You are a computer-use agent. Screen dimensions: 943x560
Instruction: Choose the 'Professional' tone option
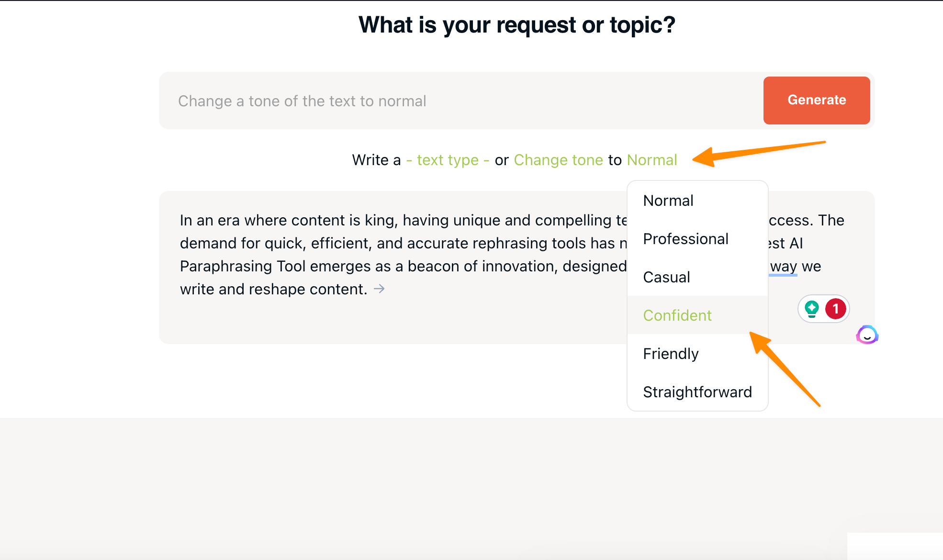685,239
